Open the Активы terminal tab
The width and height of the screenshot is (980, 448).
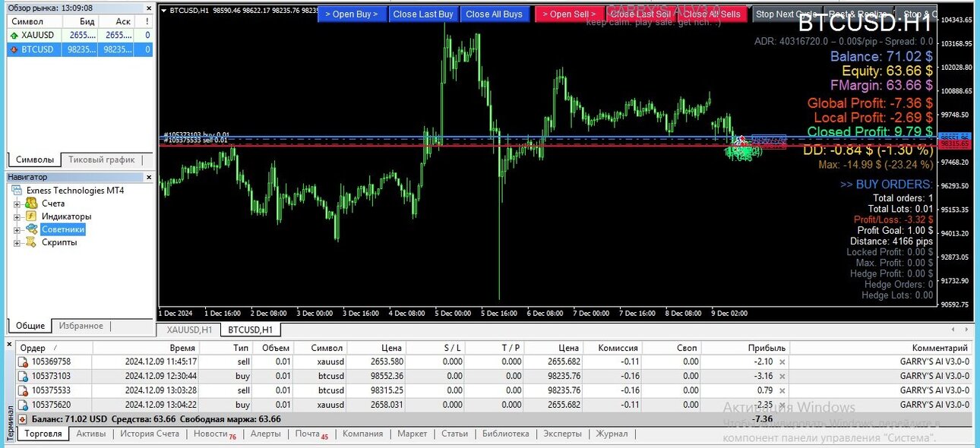(x=91, y=434)
